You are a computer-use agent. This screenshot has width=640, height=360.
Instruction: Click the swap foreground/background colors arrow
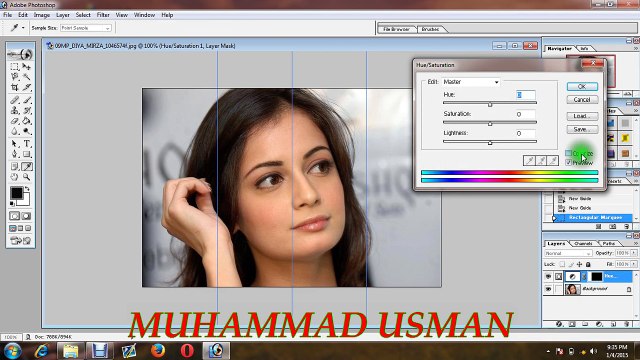pos(27,189)
